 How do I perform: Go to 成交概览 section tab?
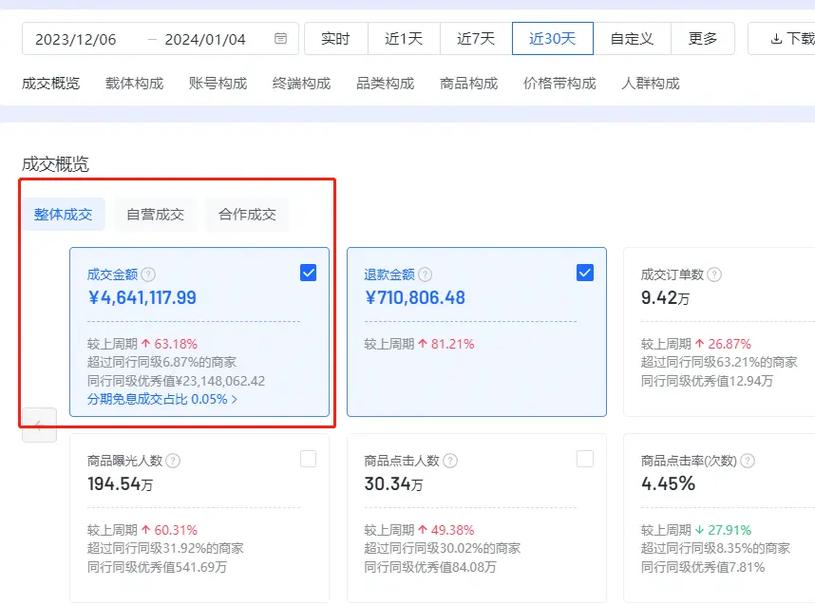pyautogui.click(x=51, y=83)
